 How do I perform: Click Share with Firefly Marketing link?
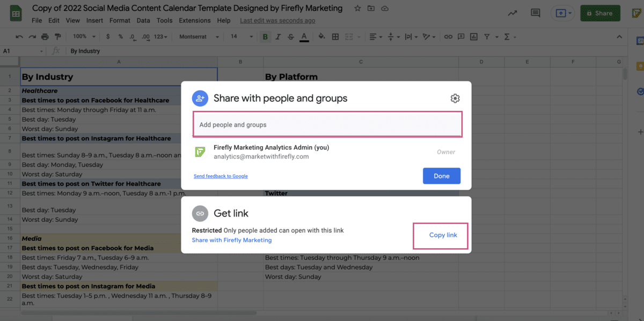(x=232, y=240)
